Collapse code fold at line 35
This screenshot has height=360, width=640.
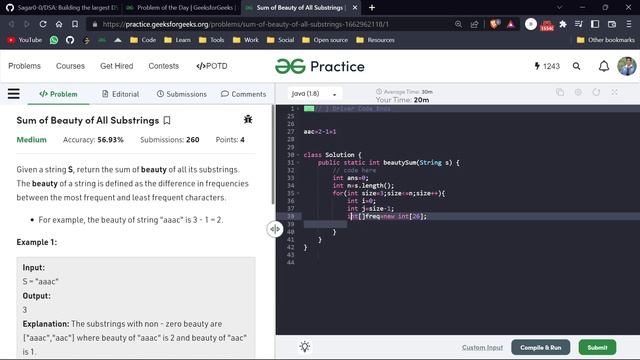click(299, 193)
